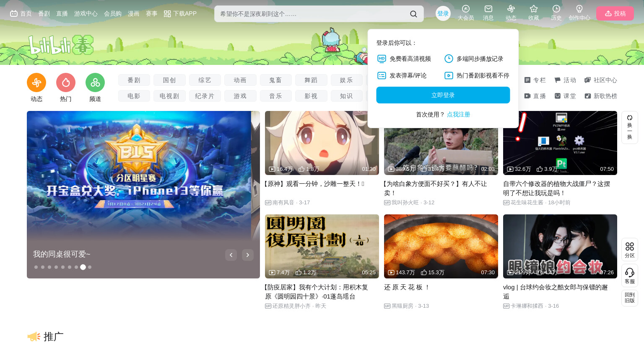Open 课堂 link
Viewport: 644px width, 345px height.
tap(565, 96)
